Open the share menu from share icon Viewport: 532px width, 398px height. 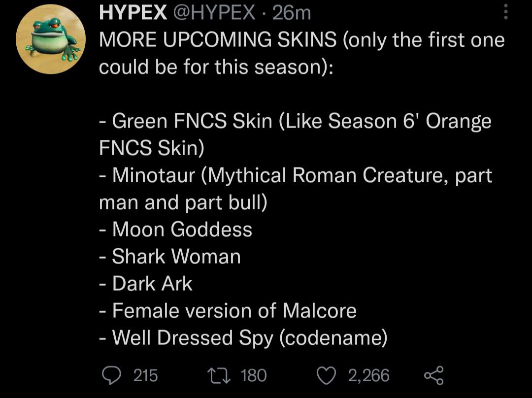click(x=432, y=376)
